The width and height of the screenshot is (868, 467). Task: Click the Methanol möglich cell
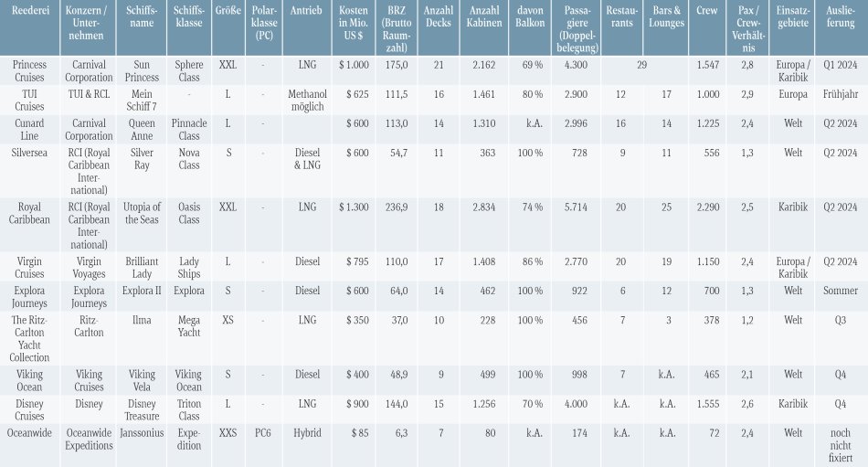point(307,101)
